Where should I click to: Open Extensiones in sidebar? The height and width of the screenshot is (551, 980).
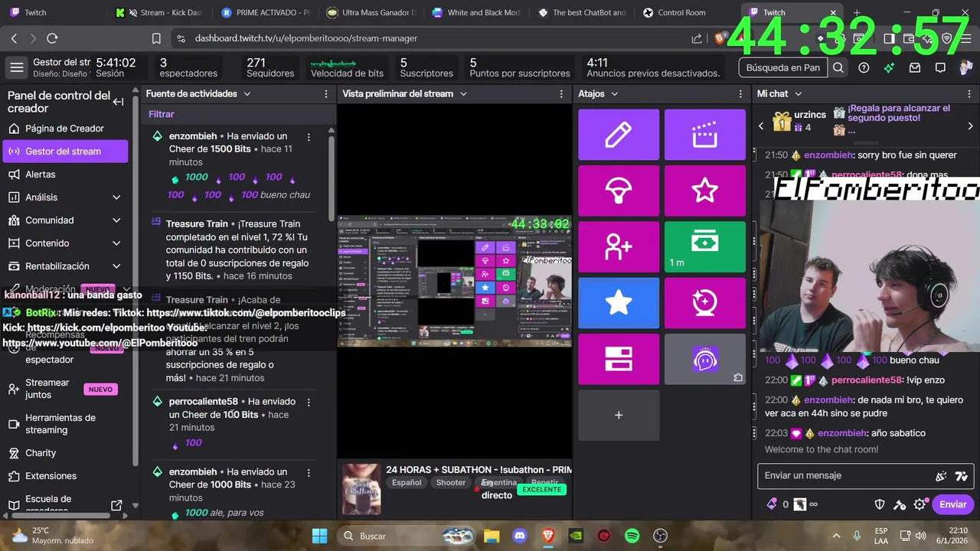point(66,476)
